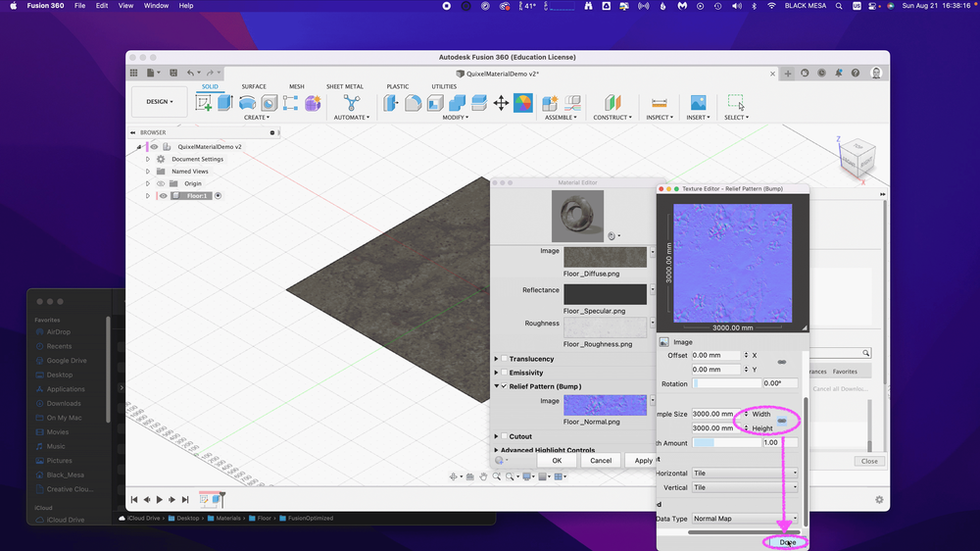This screenshot has width=980, height=551.
Task: Switch to the MESH tab
Action: tap(296, 87)
